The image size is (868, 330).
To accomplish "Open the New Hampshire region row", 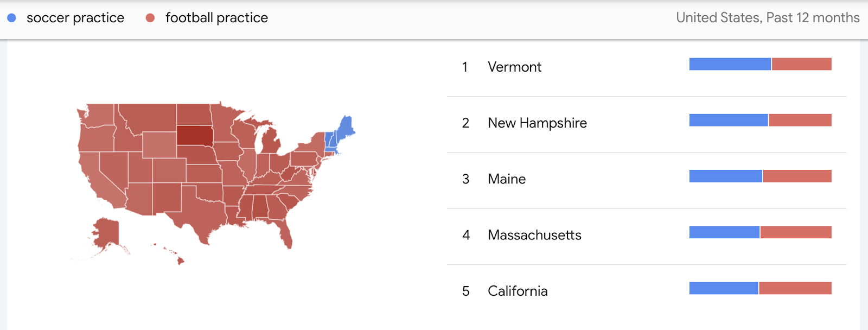I will point(647,124).
